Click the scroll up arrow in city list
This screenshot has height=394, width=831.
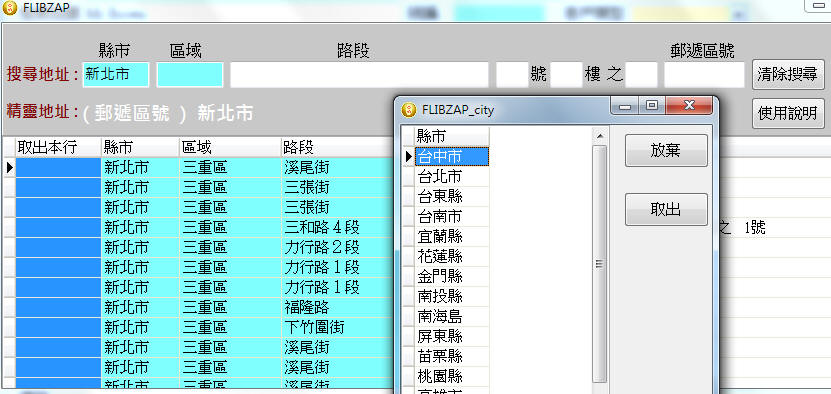599,136
